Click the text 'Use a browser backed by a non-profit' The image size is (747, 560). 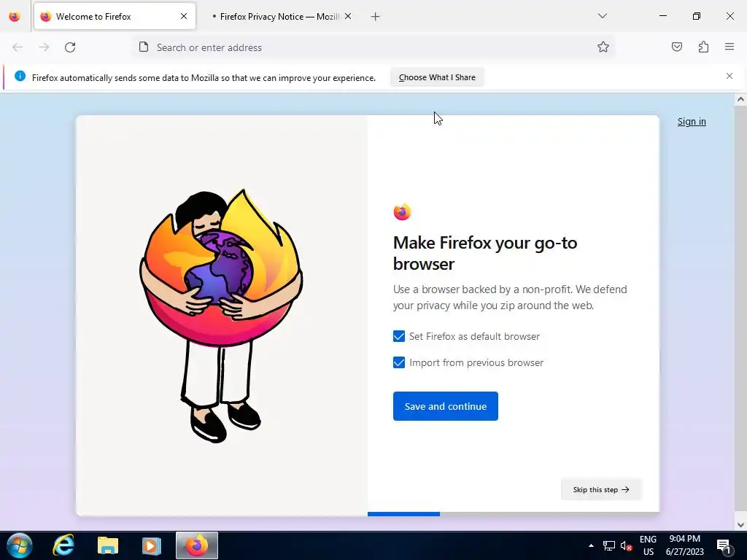click(482, 289)
